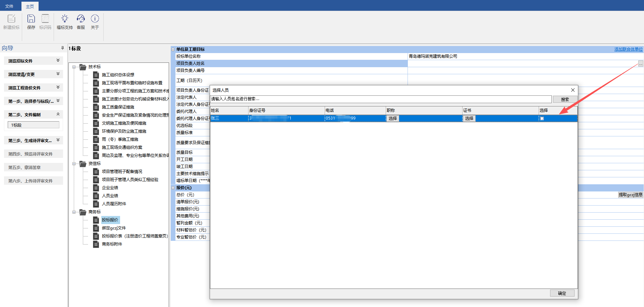The height and width of the screenshot is (307, 644).
Task: Click the 搜索 search button
Action: pos(565,99)
